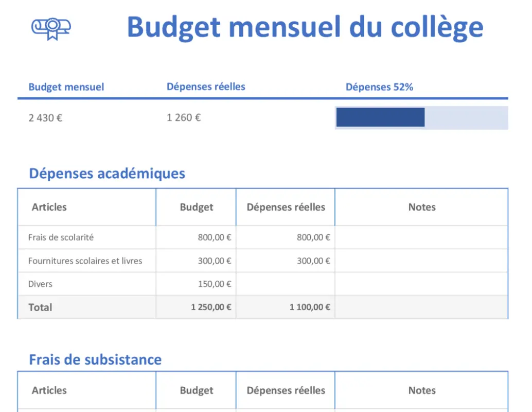Select "Articles" header in Dépenses académiques table
Screen dimensions: 532x412
pyautogui.click(x=49, y=207)
